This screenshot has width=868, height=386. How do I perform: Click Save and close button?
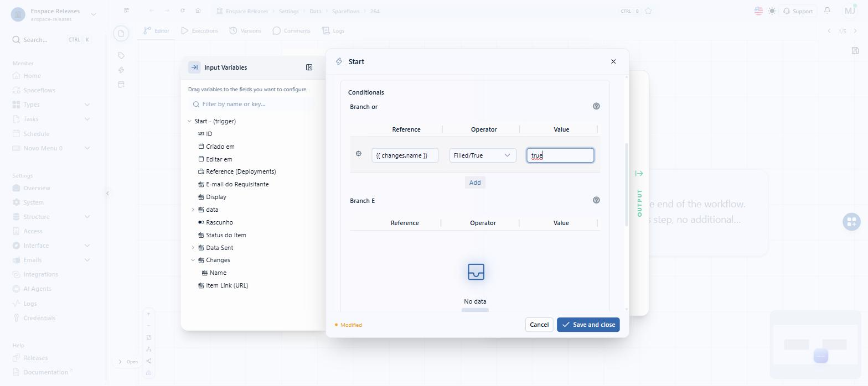tap(588, 325)
